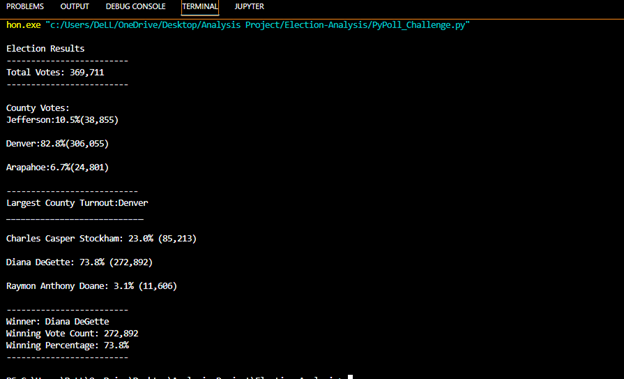Viewport: 624px width, 379px height.
Task: Select the Charles Casper Stockham result line
Action: (x=101, y=238)
